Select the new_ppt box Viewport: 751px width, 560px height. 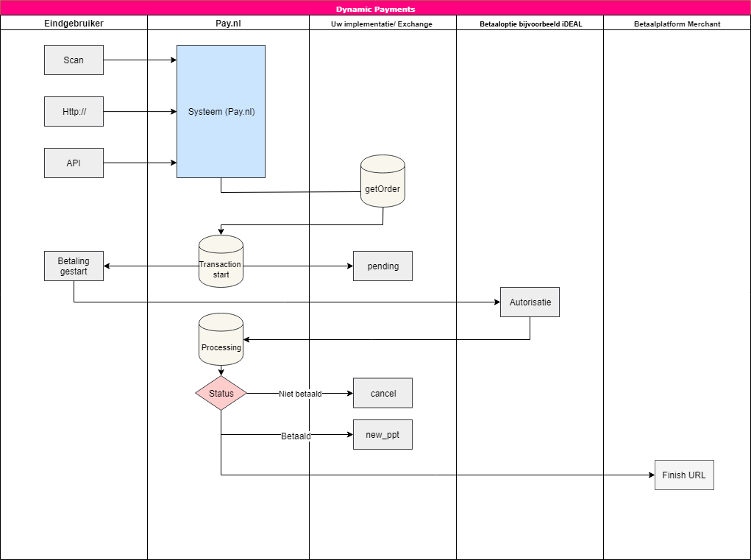[x=382, y=435]
